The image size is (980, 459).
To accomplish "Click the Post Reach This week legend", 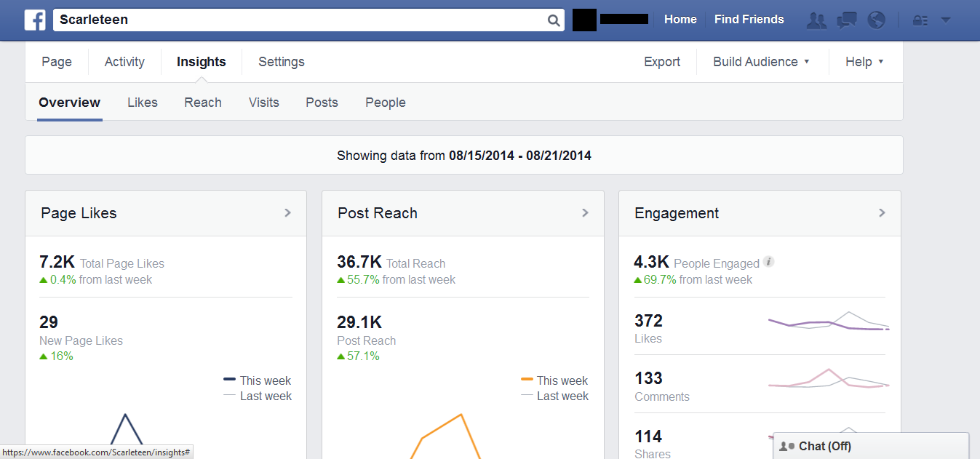I will point(554,380).
